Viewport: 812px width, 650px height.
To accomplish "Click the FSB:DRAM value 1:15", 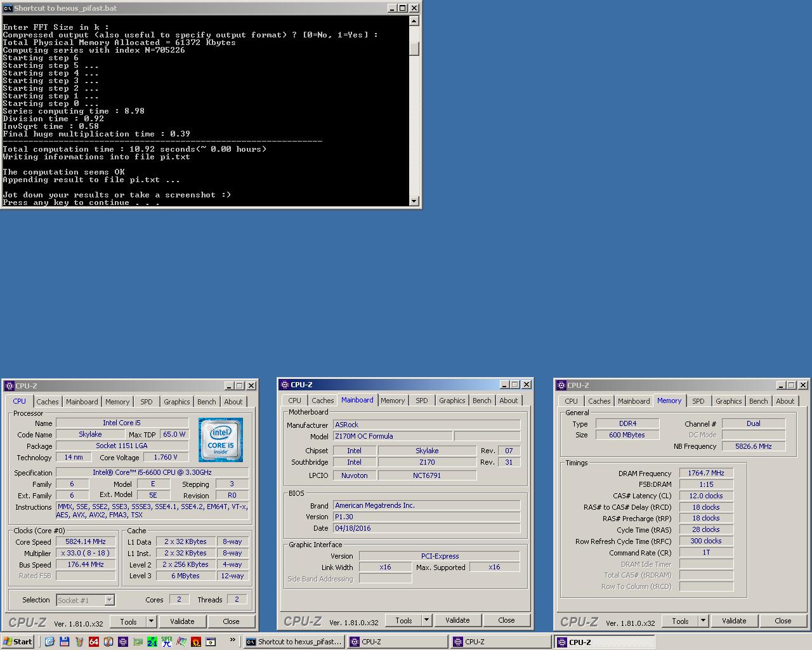I will (x=706, y=484).
